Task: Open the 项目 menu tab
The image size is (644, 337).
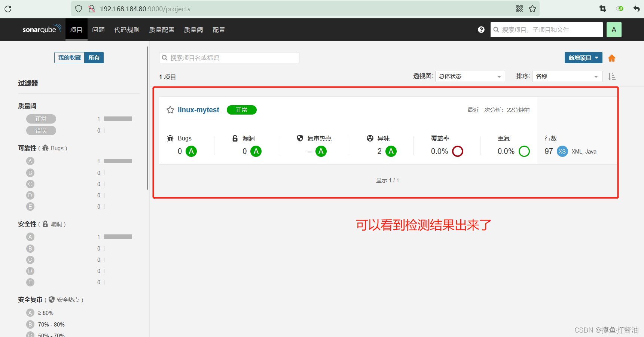Action: point(76,30)
